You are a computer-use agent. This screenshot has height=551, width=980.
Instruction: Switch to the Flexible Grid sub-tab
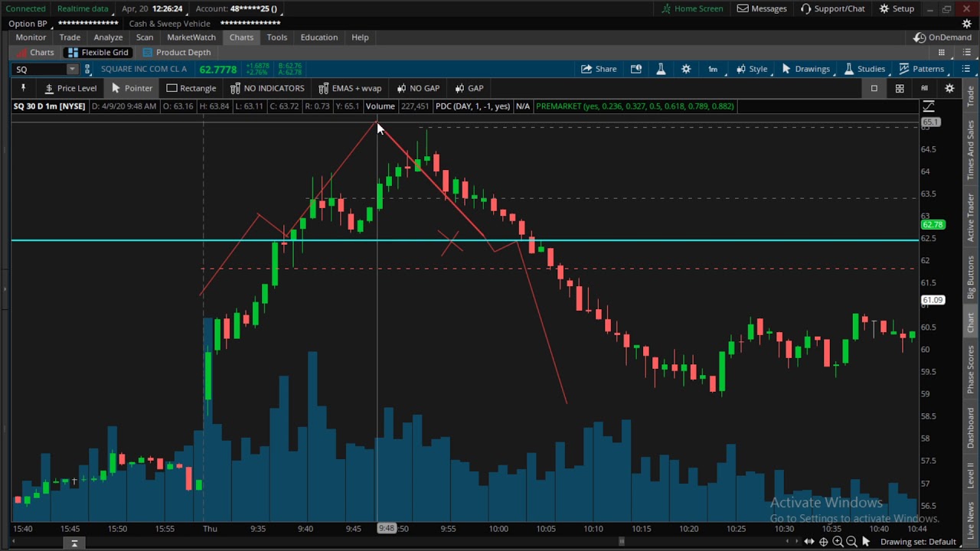97,53
